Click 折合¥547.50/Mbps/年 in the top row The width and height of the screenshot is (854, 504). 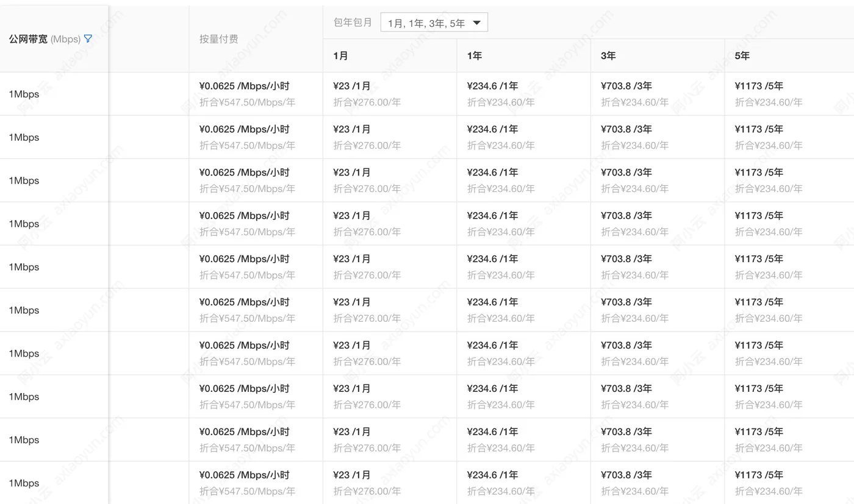tap(247, 102)
